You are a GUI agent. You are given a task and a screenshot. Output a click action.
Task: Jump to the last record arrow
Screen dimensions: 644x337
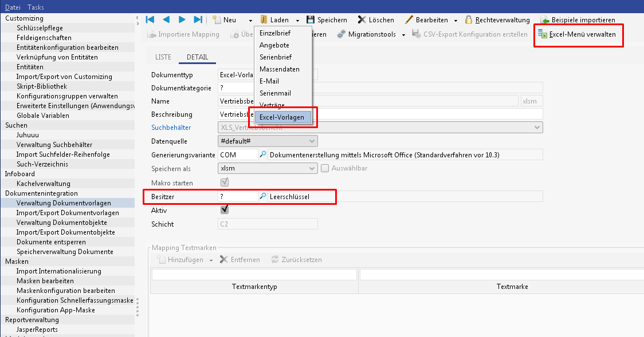click(x=198, y=19)
